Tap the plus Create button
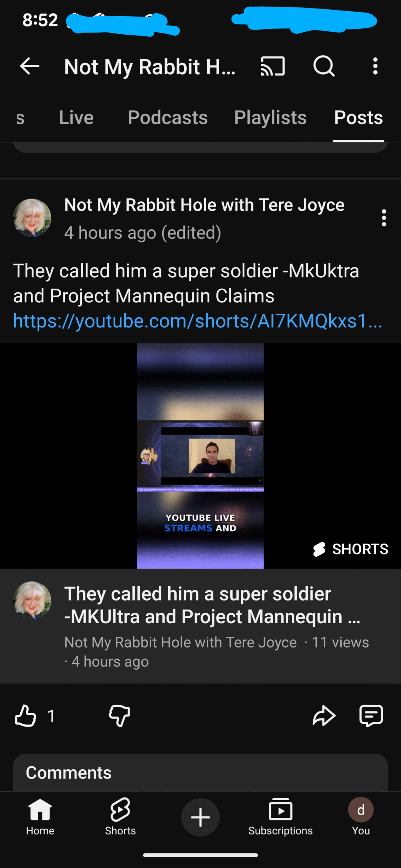The width and height of the screenshot is (401, 868). pyautogui.click(x=200, y=817)
